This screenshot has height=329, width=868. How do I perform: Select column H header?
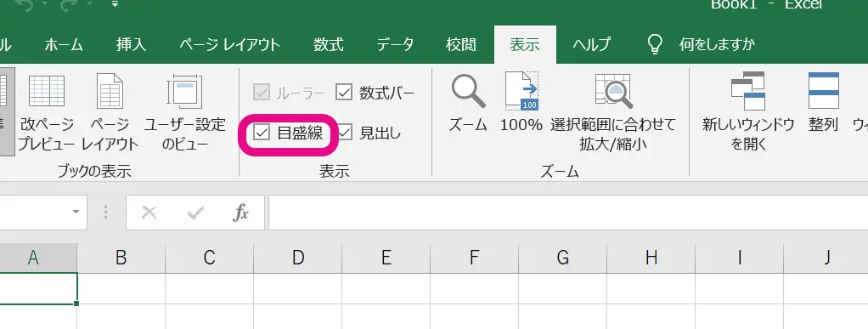(651, 258)
